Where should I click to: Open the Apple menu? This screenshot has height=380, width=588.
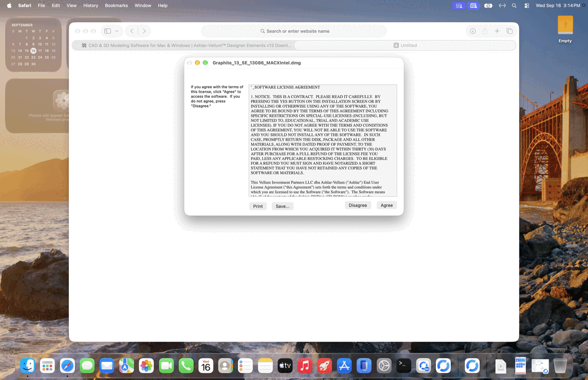pos(9,5)
